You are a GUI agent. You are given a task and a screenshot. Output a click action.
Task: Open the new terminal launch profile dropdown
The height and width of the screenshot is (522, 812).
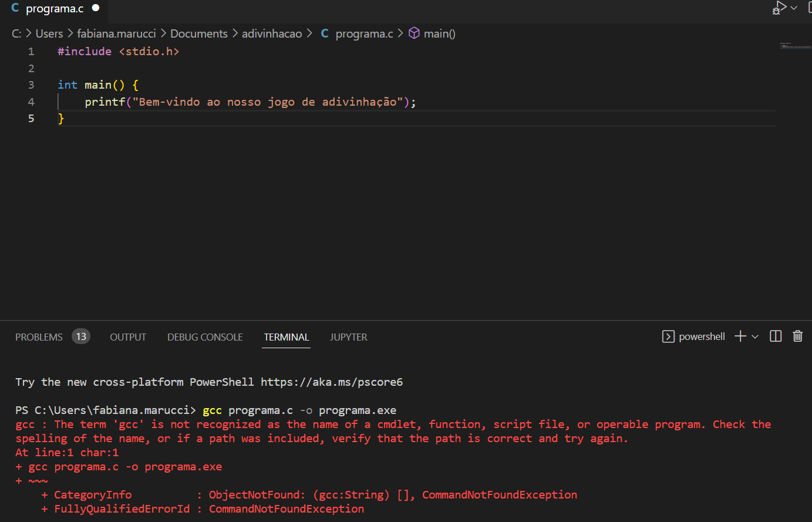(x=755, y=336)
